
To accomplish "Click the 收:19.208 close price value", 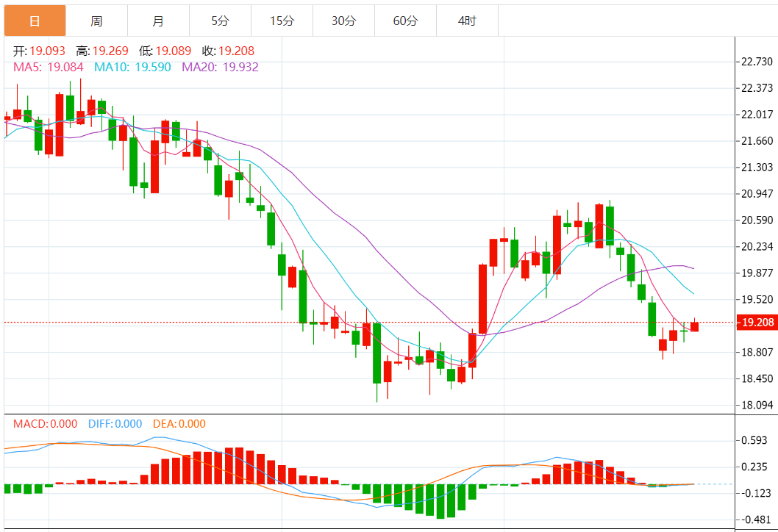I will 228,51.
